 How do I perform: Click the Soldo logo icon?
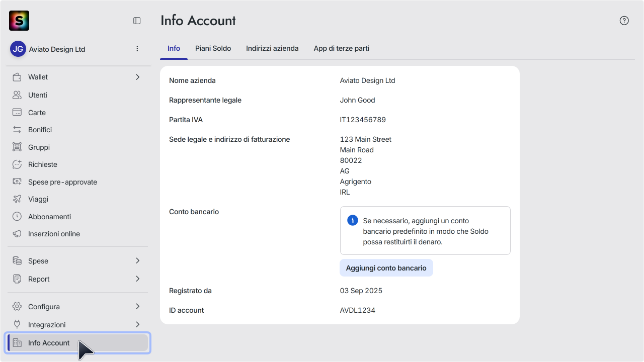(19, 21)
